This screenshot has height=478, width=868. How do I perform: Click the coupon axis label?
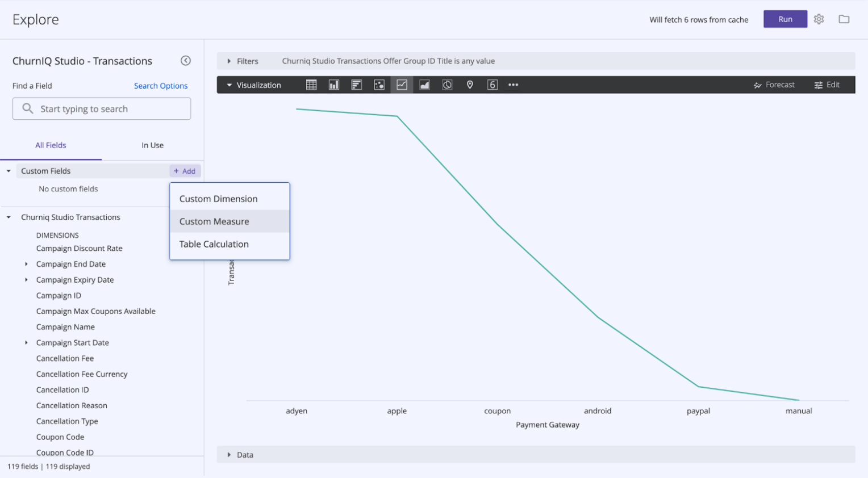click(498, 411)
